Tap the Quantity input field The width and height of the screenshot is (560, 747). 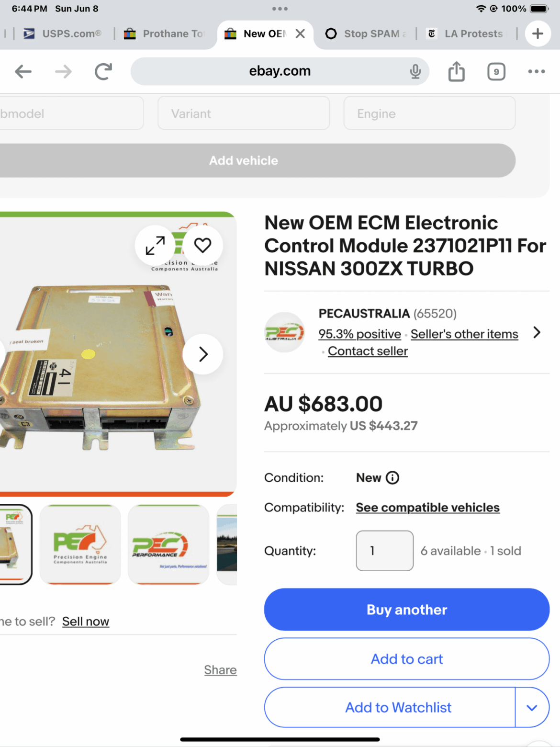point(384,551)
